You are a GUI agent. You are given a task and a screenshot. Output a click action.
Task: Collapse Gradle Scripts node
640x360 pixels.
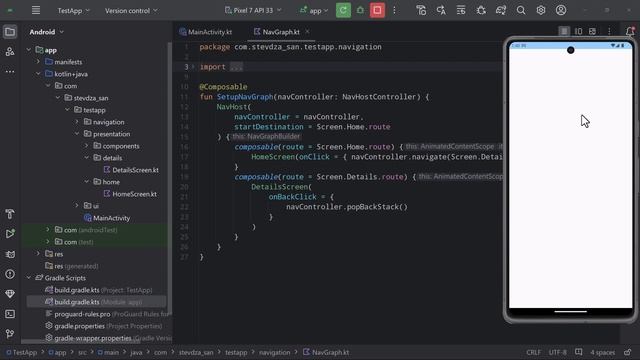[29, 278]
